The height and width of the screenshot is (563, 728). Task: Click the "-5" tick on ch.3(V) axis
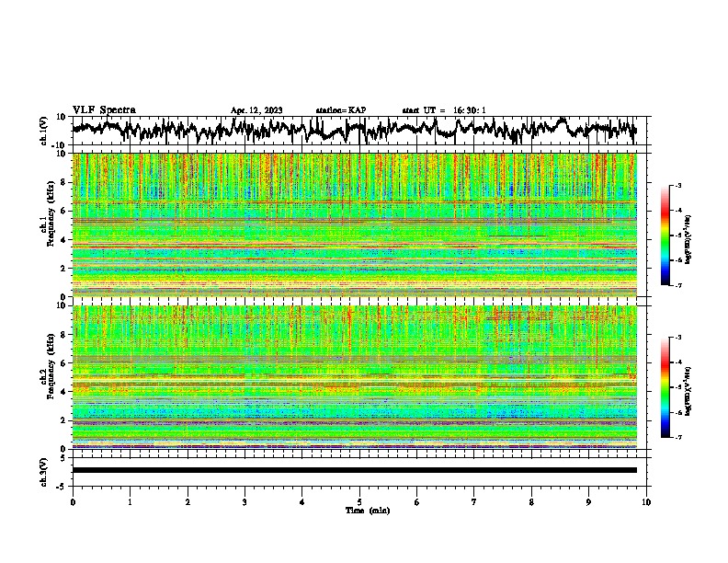62,487
